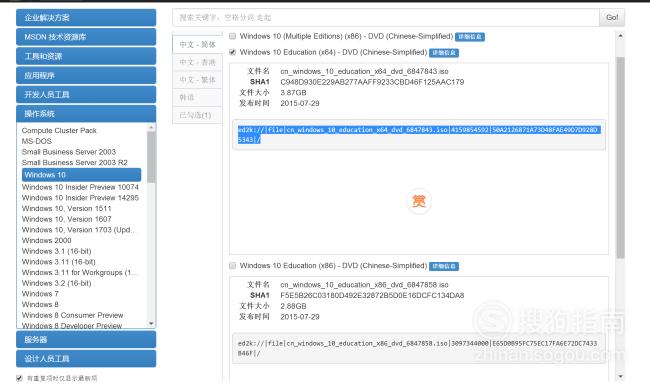Image resolution: width=650 pixels, height=389 pixels.
Task: Click the search keyword input field
Action: pyautogui.click(x=386, y=17)
